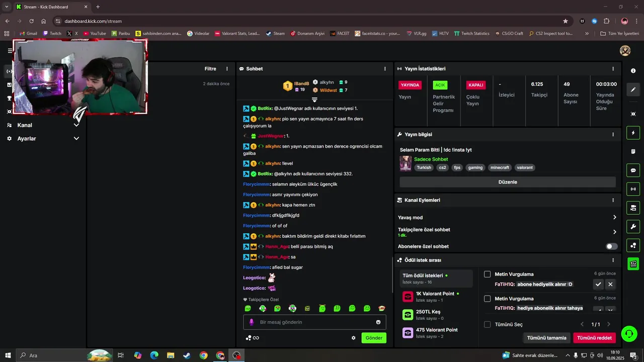Click the message input field
This screenshot has height=362, width=644.
315,322
